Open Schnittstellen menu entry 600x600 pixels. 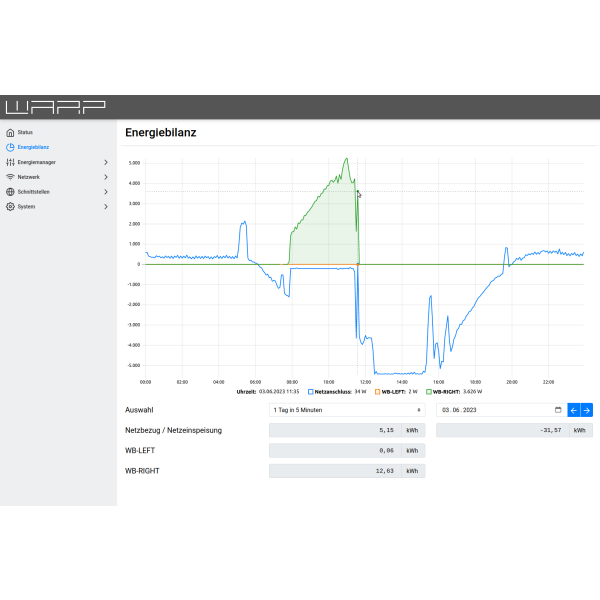34,192
